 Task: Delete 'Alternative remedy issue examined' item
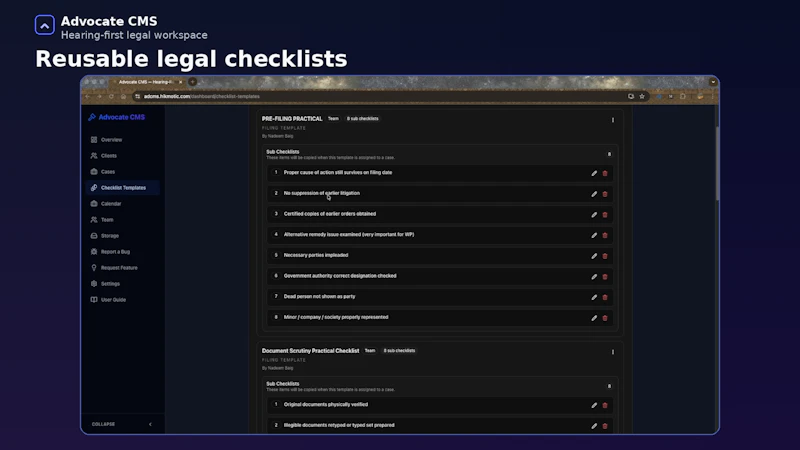point(605,235)
